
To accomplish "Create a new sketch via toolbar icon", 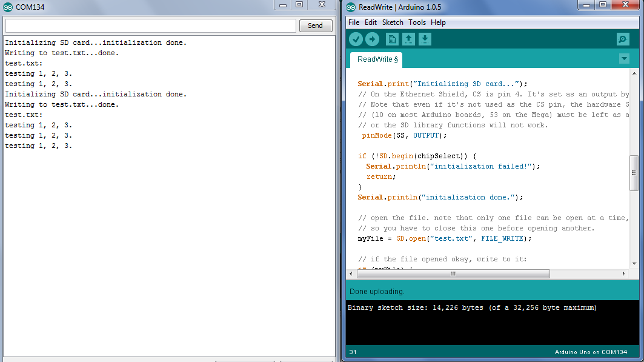I will pos(392,39).
